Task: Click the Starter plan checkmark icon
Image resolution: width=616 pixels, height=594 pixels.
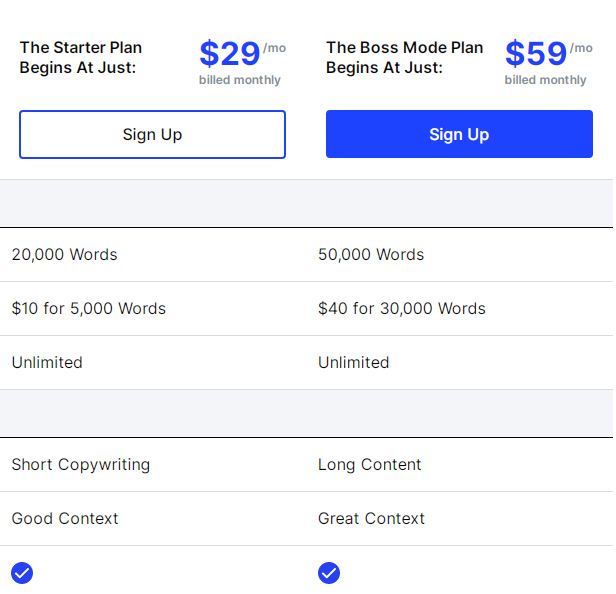Action: click(22, 573)
